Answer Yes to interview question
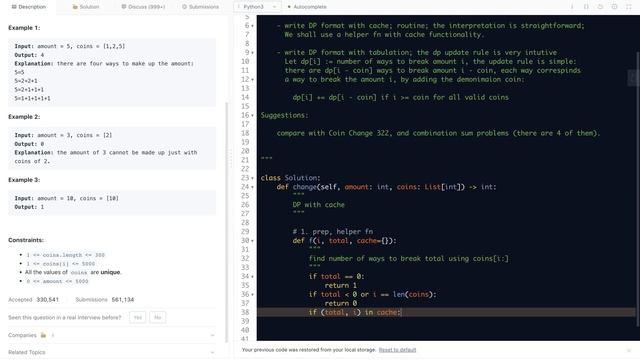This screenshot has height=360, width=640. click(138, 317)
